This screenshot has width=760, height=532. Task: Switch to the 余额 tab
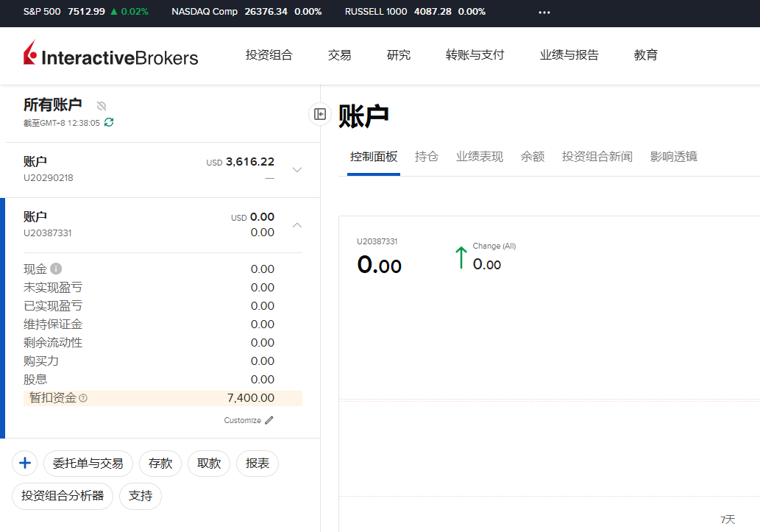point(533,157)
